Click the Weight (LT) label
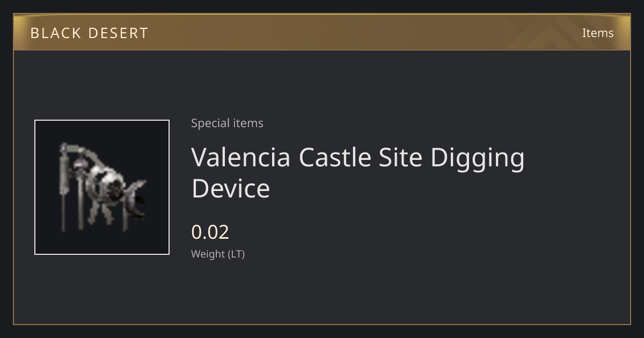Viewport: 644px width, 338px height. pyautogui.click(x=218, y=254)
